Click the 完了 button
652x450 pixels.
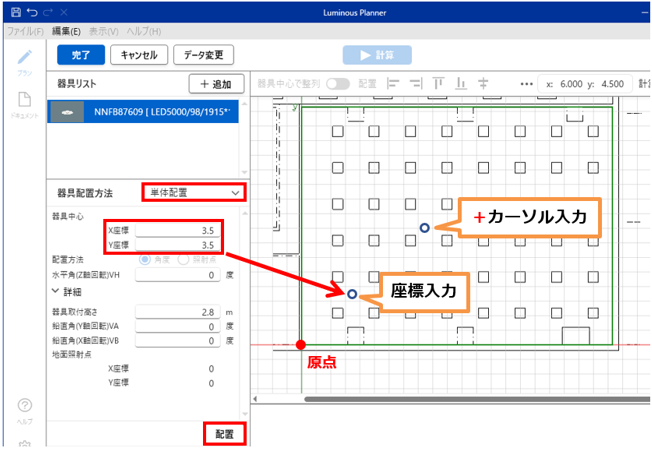(x=81, y=56)
